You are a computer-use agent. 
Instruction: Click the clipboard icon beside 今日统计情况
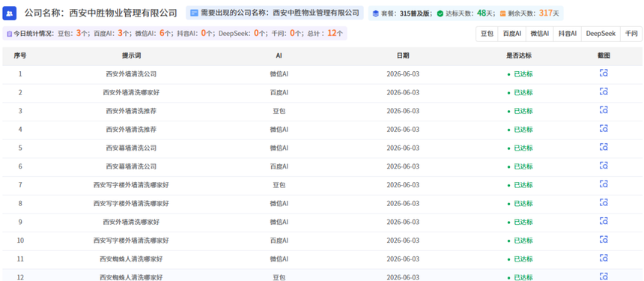click(x=10, y=34)
